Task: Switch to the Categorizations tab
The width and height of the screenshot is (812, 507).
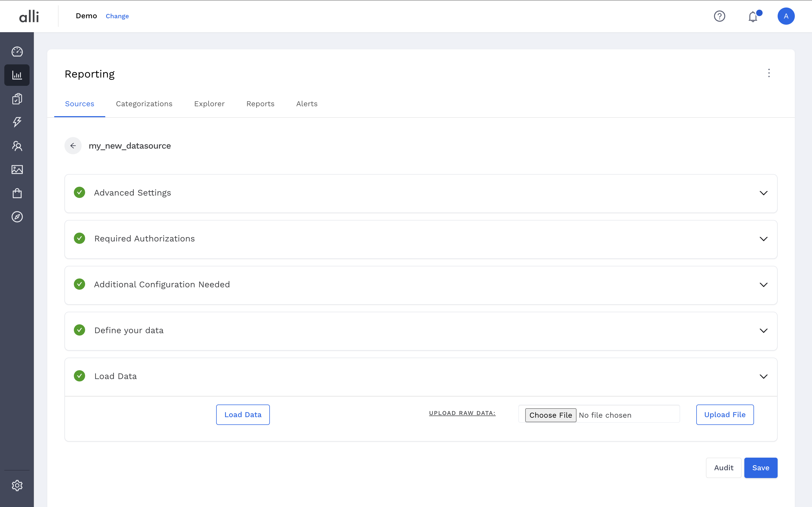Action: point(144,104)
